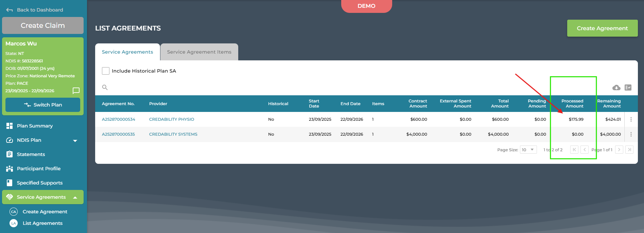The width and height of the screenshot is (644, 233).
Task: Click the green Create Agreement button
Action: pos(602,28)
